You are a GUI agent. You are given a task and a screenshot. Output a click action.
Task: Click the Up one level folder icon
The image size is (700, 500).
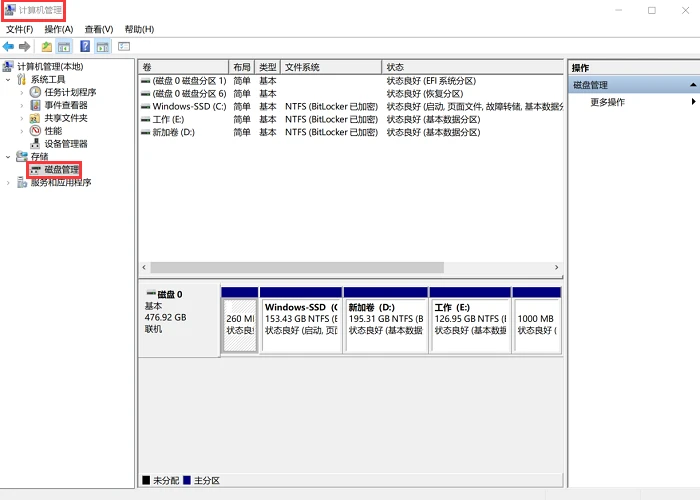coord(46,46)
